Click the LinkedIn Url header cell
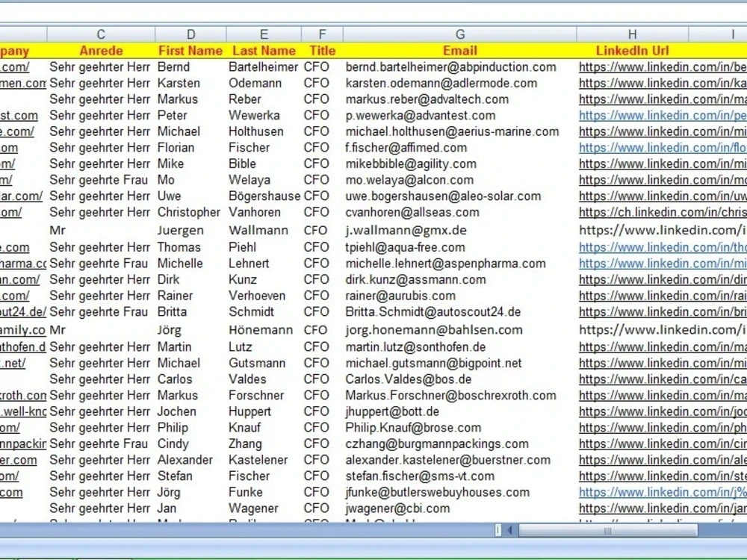Viewport: 747px width, 560px height. pyautogui.click(x=632, y=51)
